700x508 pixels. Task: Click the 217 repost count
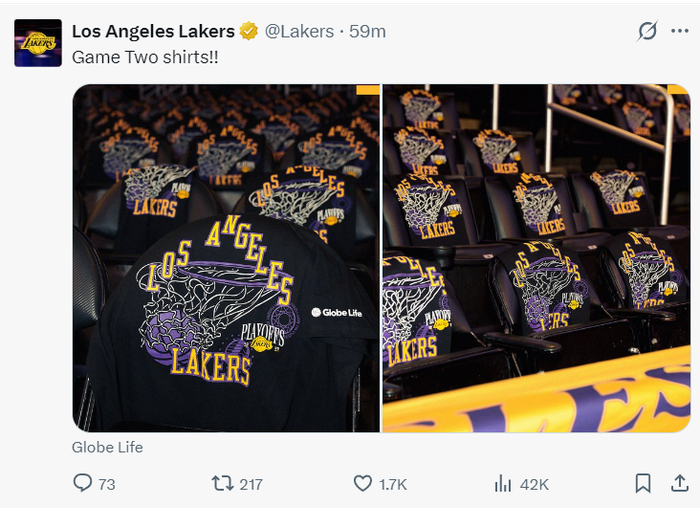251,484
